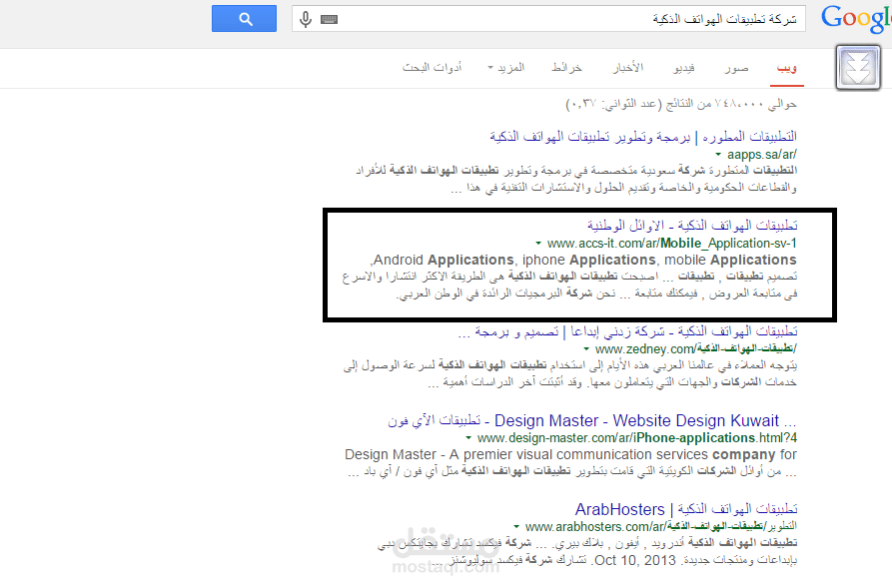892x588 pixels.
Task: Click the blue search magnifier button
Action: (244, 19)
